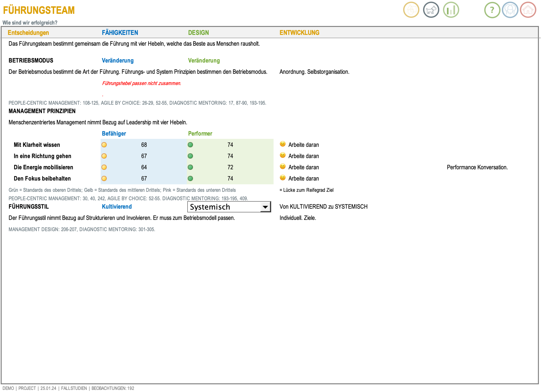Click the 25.01.24 date in the footer

(48, 388)
